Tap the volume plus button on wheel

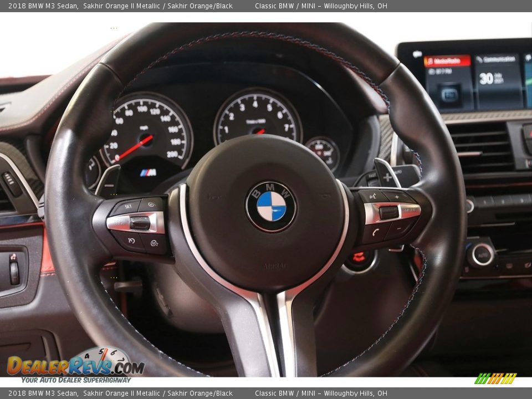[x=397, y=197]
